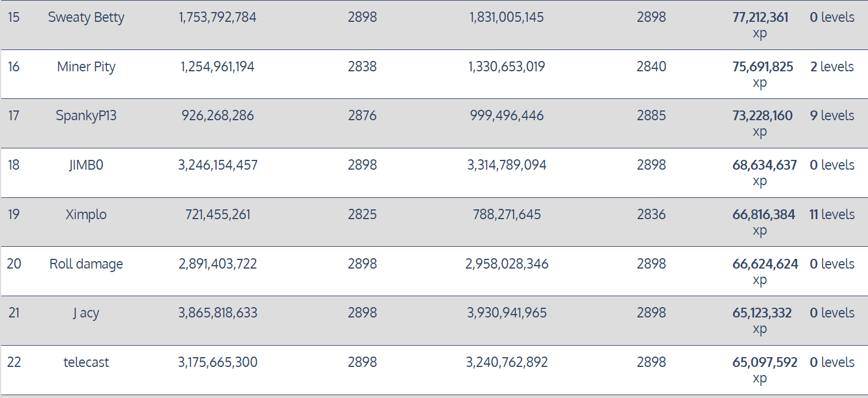868x398 pixels.
Task: Select the 68,634,637 xp gain value
Action: 765,166
